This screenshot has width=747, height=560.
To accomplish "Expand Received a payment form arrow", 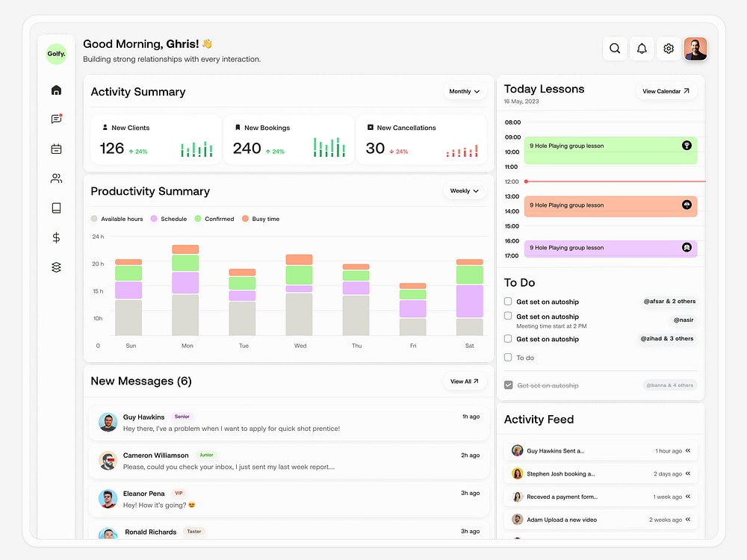I will coord(688,497).
